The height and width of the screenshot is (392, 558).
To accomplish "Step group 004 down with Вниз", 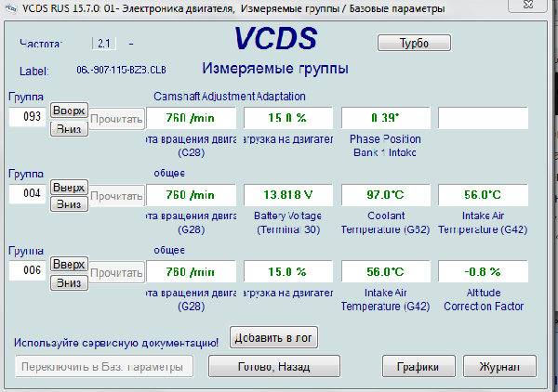I will (x=69, y=204).
